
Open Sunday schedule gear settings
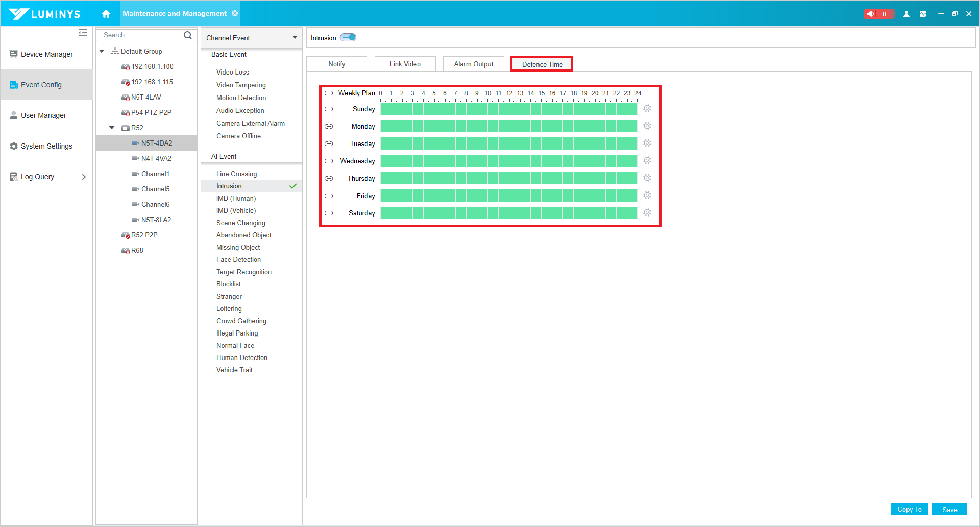(647, 109)
